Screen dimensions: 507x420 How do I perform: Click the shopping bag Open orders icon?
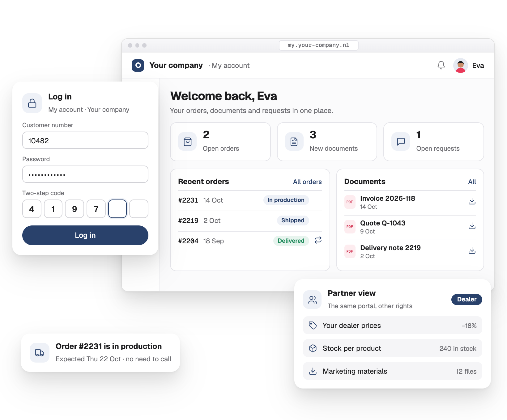pos(188,142)
